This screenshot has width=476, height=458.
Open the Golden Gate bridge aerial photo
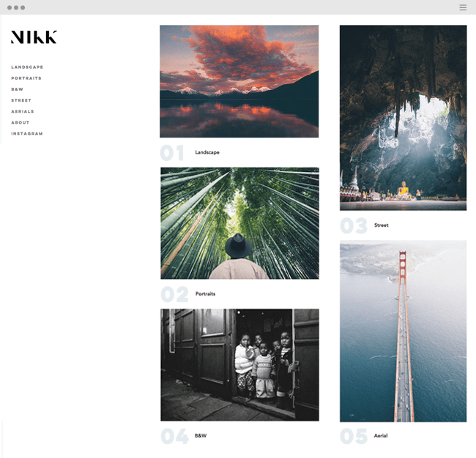(x=404, y=331)
